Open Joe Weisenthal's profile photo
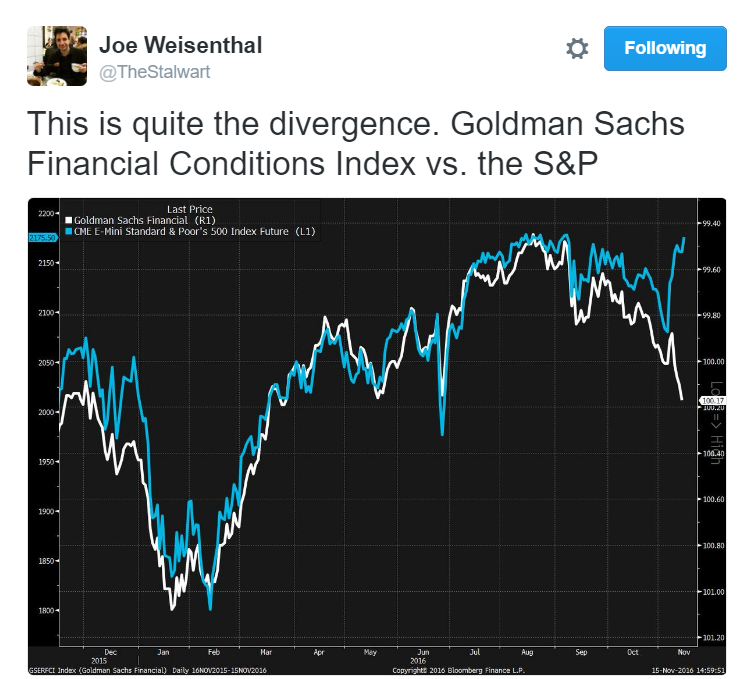The image size is (749, 679). (57, 56)
